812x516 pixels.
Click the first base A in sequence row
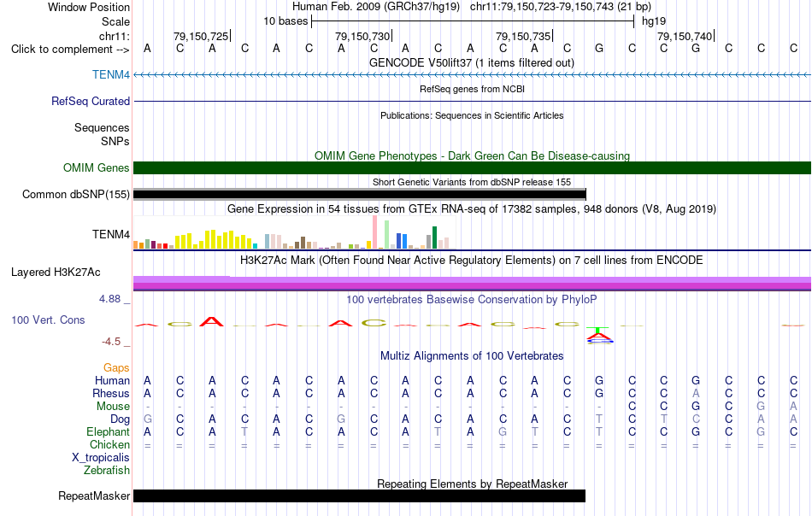tap(148, 48)
